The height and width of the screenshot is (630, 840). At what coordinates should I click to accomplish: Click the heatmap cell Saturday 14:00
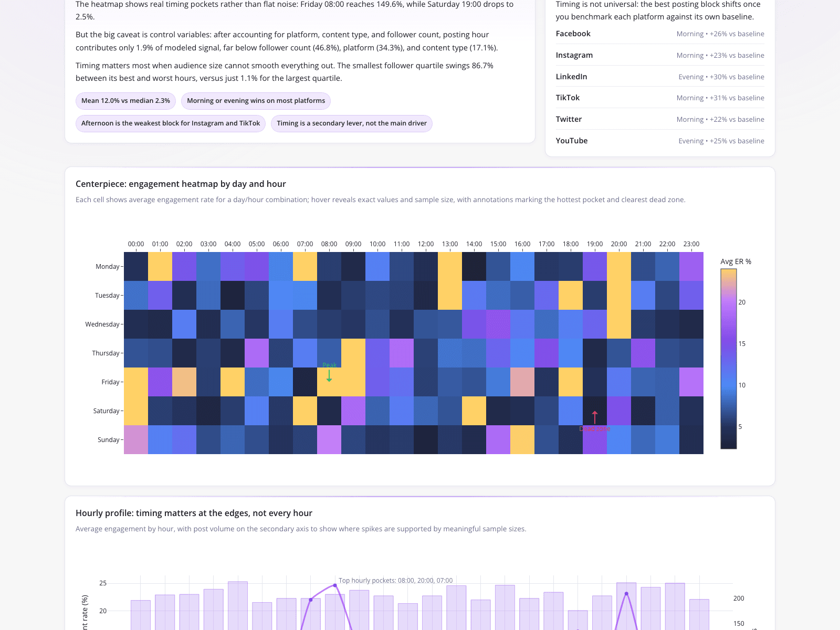[474, 411]
